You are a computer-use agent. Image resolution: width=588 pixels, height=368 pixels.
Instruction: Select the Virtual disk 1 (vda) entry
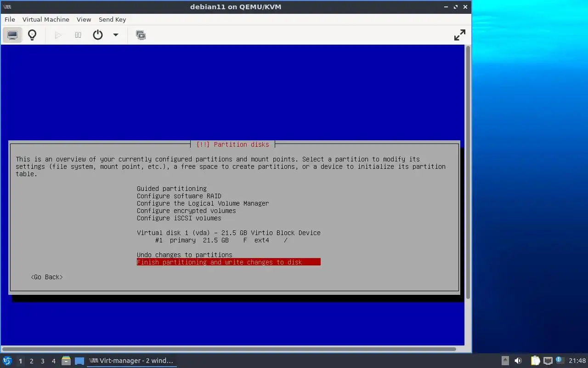coord(229,233)
